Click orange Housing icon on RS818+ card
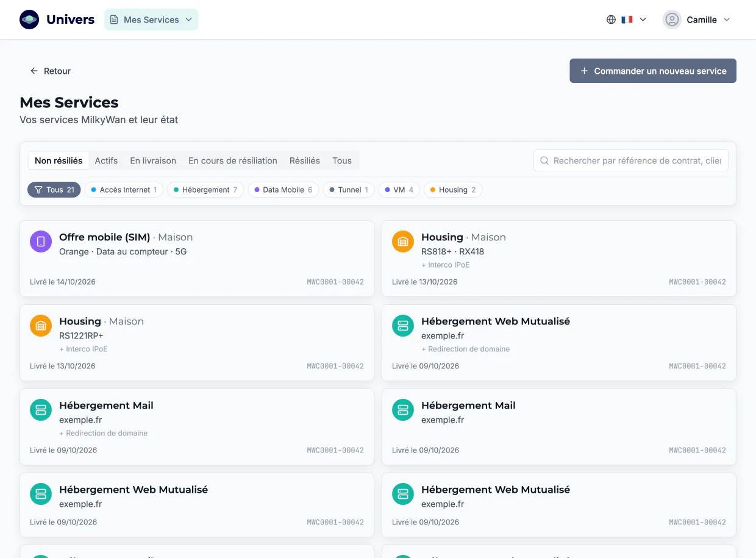The width and height of the screenshot is (756, 558). coord(402,241)
